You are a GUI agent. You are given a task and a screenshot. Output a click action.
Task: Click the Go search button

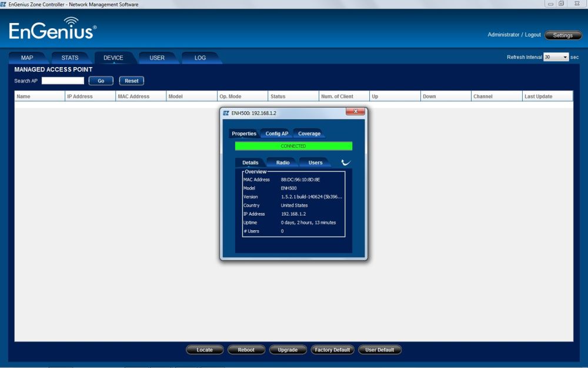coord(101,81)
